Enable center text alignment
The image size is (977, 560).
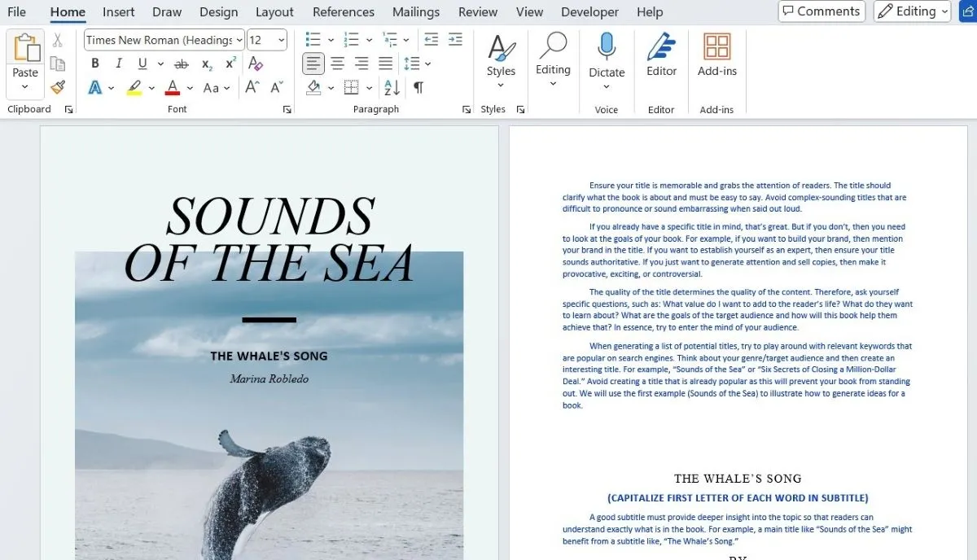[337, 63]
